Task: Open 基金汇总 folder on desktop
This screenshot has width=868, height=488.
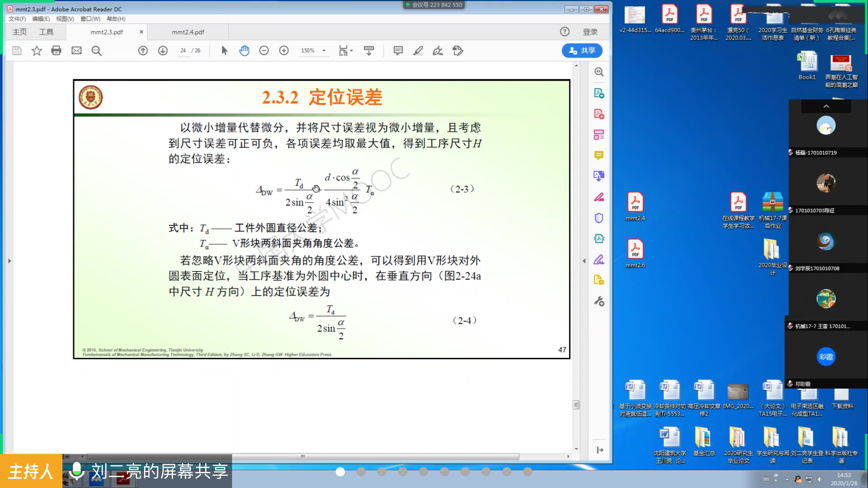Action: pyautogui.click(x=704, y=441)
